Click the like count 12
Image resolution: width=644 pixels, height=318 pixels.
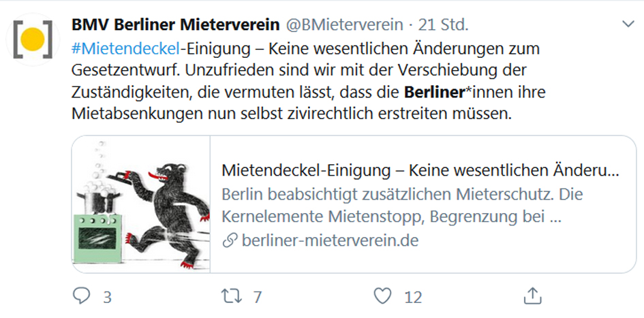412,297
